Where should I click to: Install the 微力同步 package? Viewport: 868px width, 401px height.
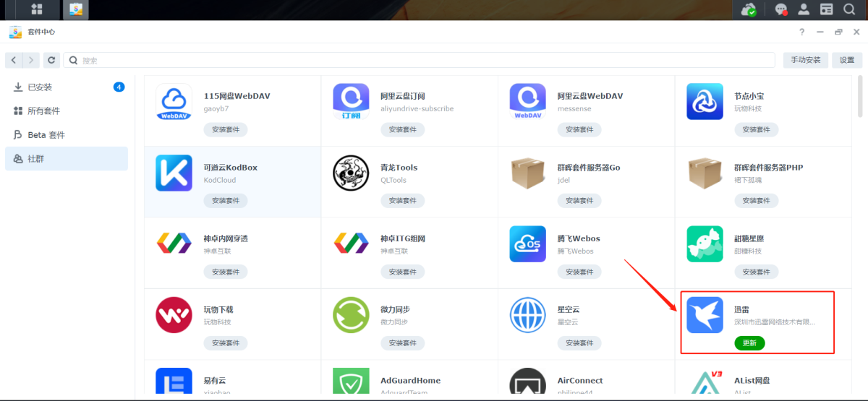pos(403,342)
